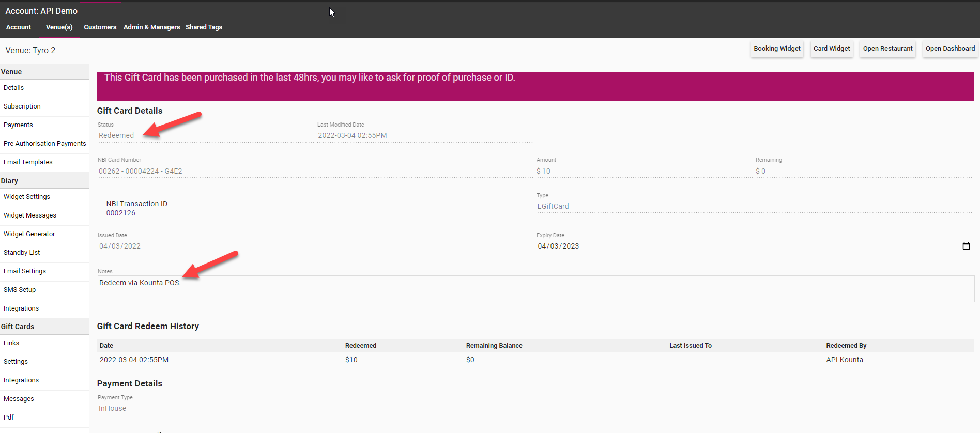Open the Admin & Managers tab

[151, 27]
